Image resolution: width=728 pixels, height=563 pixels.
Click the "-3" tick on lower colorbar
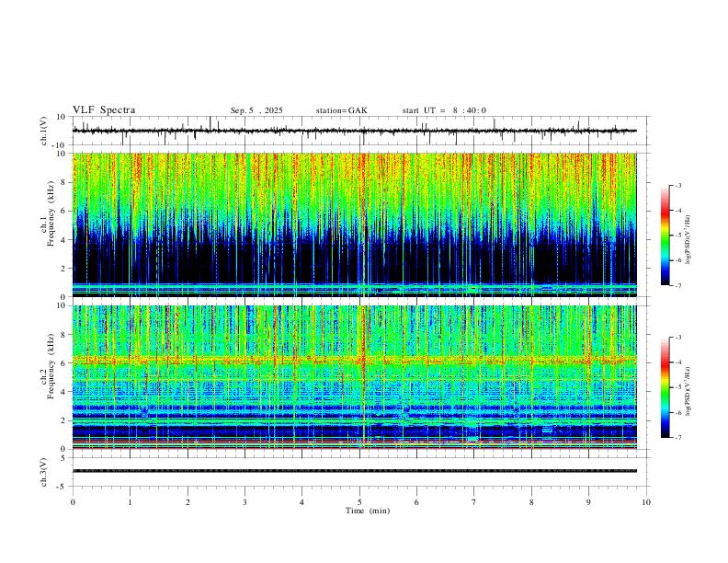(x=677, y=338)
